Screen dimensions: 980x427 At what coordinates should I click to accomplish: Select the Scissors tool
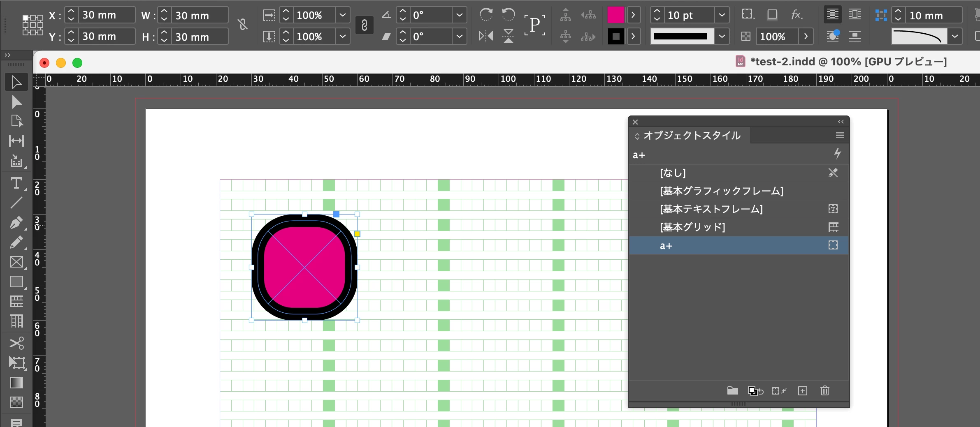tap(16, 343)
